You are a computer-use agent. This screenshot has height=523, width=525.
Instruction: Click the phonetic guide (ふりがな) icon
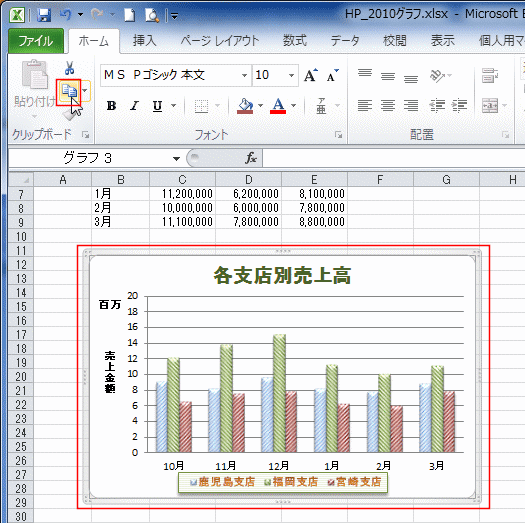[x=321, y=106]
